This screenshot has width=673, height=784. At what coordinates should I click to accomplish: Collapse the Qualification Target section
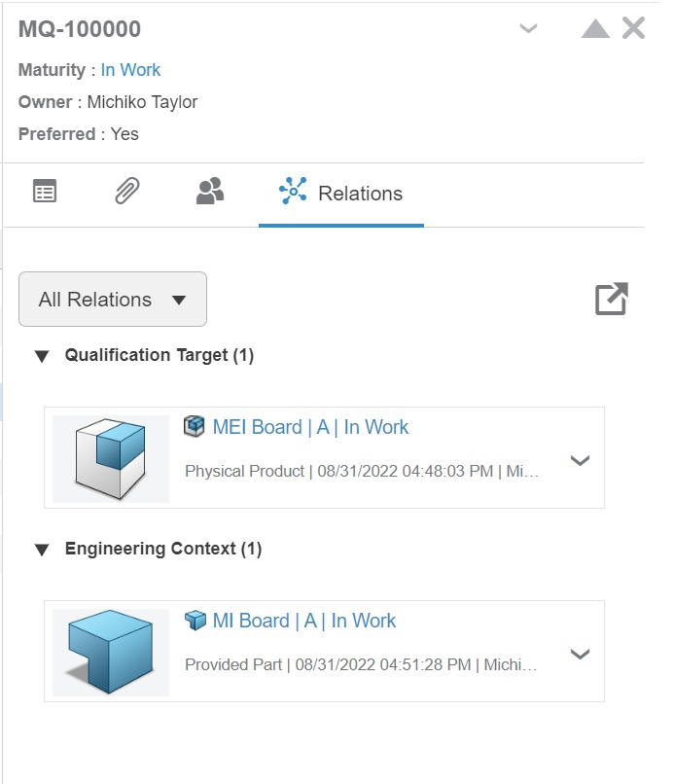click(41, 356)
